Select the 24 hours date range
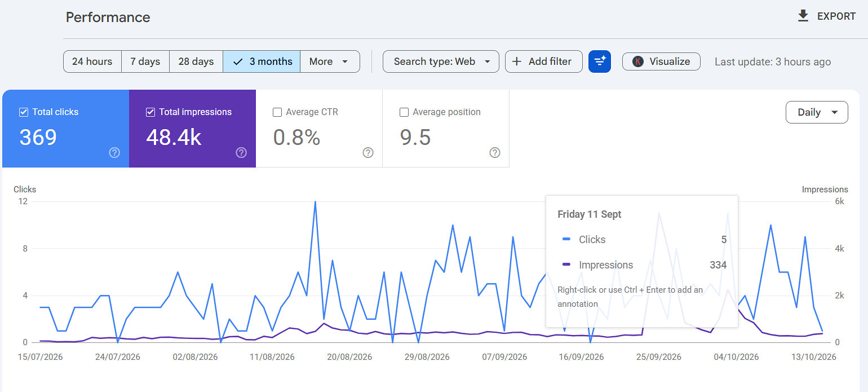868x392 pixels. pyautogui.click(x=92, y=61)
